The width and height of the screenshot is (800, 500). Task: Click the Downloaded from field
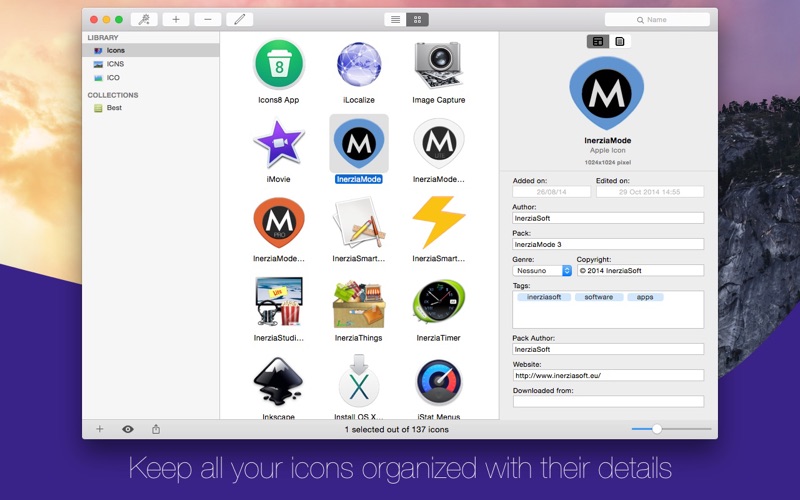pos(608,402)
